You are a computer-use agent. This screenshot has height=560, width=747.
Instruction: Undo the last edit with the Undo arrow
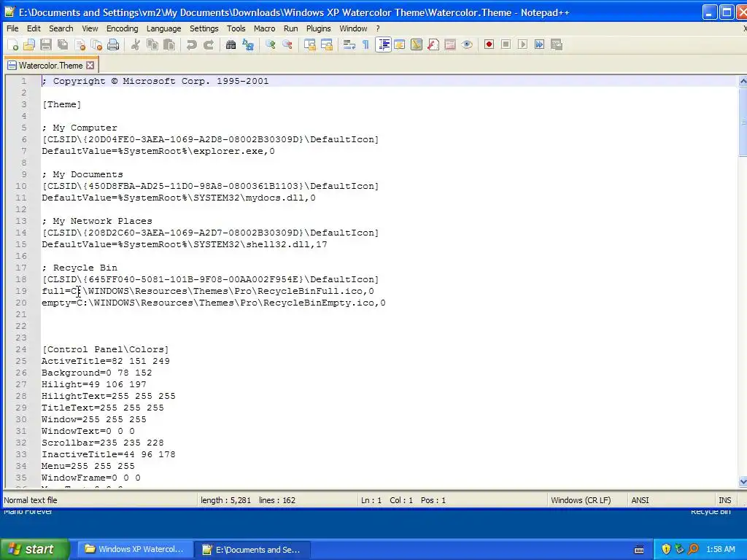[192, 44]
